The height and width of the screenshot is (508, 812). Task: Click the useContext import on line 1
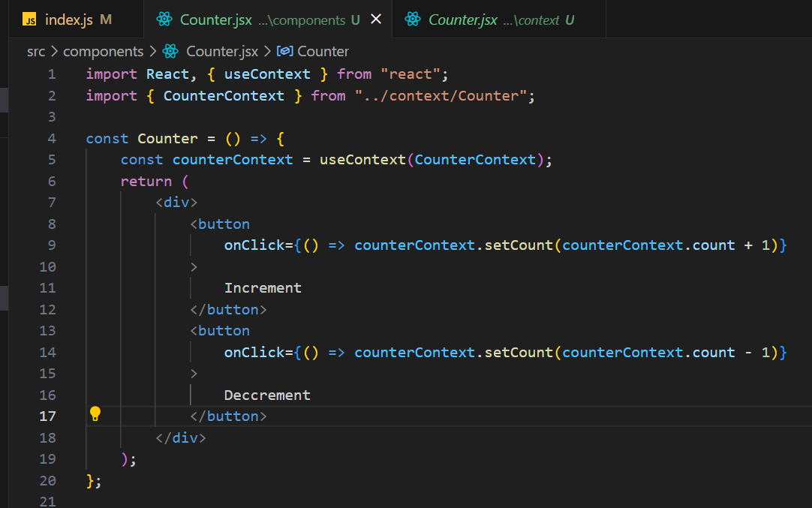coord(267,74)
